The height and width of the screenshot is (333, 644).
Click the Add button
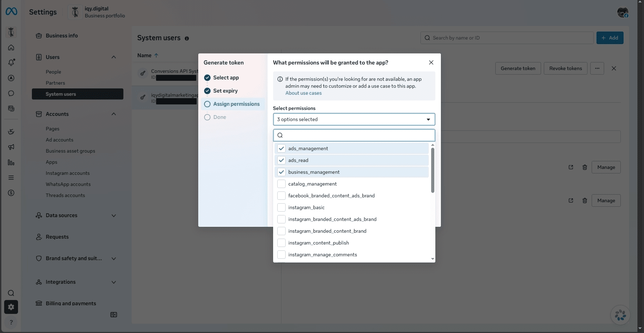tap(610, 38)
